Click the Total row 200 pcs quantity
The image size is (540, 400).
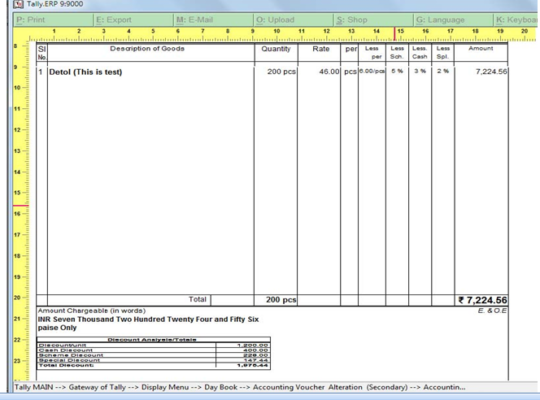(x=281, y=300)
